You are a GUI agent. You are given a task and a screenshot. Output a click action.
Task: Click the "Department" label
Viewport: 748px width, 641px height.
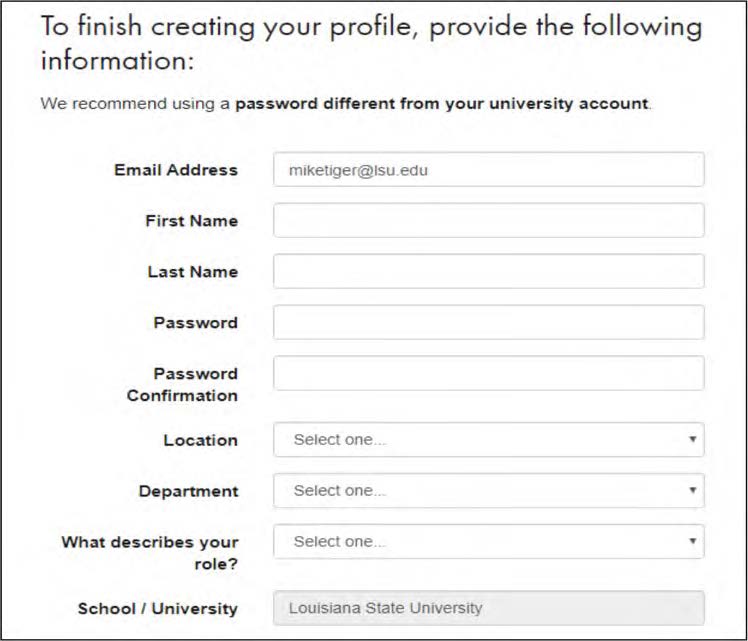188,491
